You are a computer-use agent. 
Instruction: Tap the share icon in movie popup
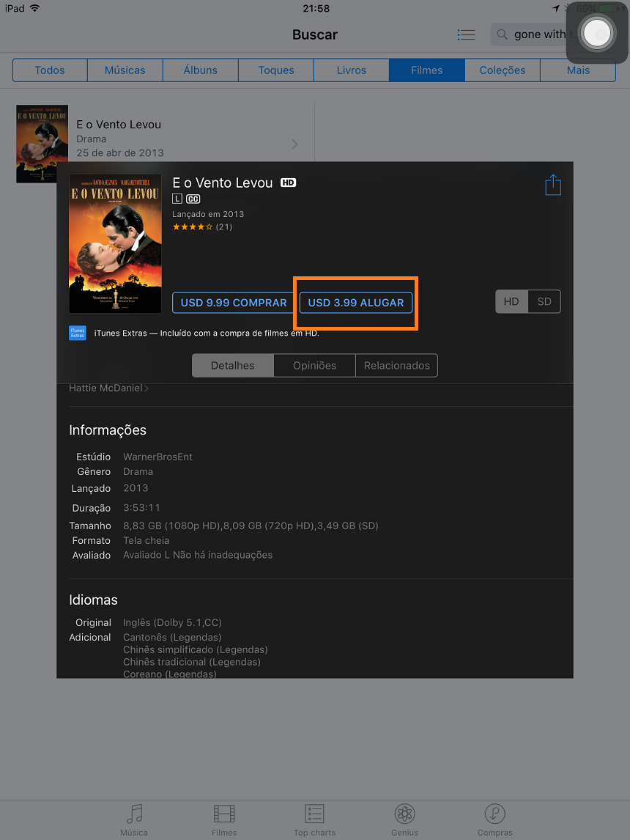pyautogui.click(x=553, y=185)
